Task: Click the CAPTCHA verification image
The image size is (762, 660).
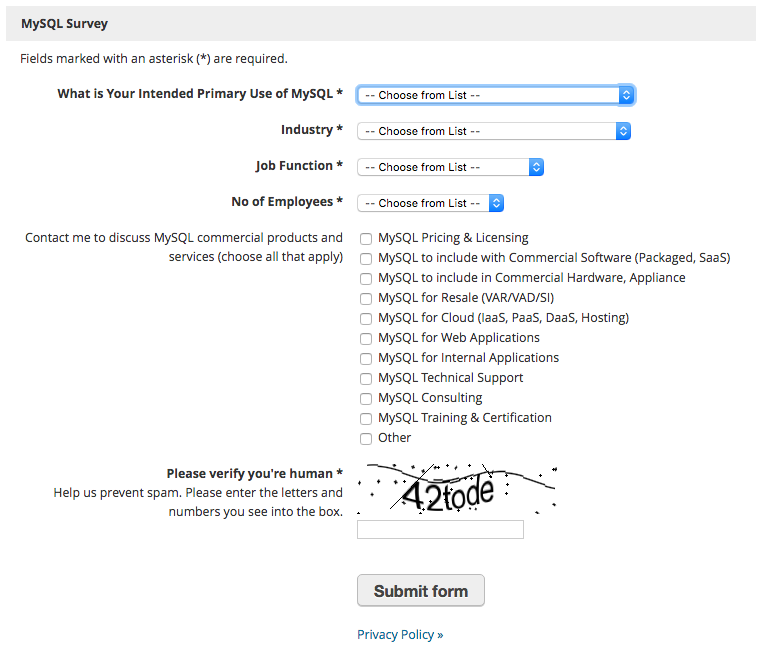Action: (x=456, y=488)
